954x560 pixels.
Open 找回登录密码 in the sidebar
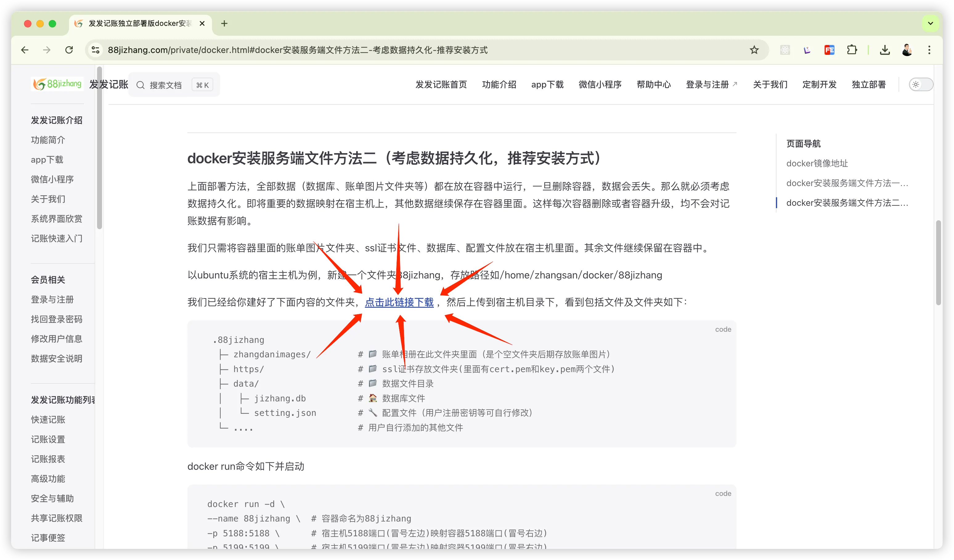click(56, 319)
